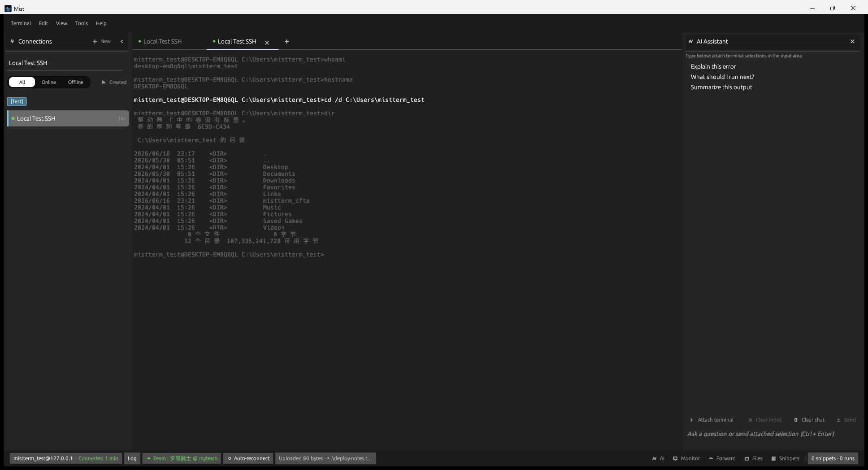Select the Offline filter
This screenshot has height=470, width=868.
coord(76,82)
